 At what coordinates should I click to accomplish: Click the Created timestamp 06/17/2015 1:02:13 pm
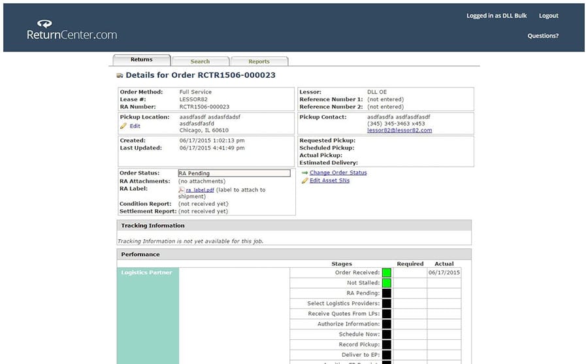click(x=212, y=141)
